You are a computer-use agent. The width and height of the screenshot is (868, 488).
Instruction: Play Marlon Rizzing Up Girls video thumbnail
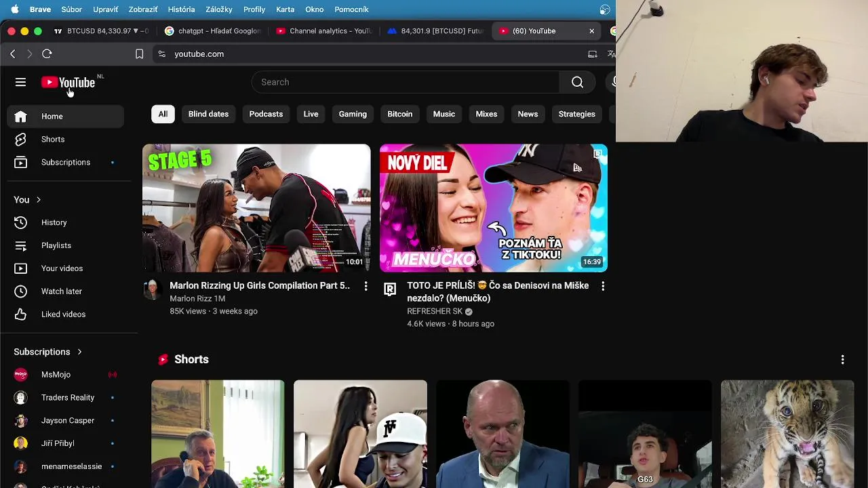[x=256, y=208]
